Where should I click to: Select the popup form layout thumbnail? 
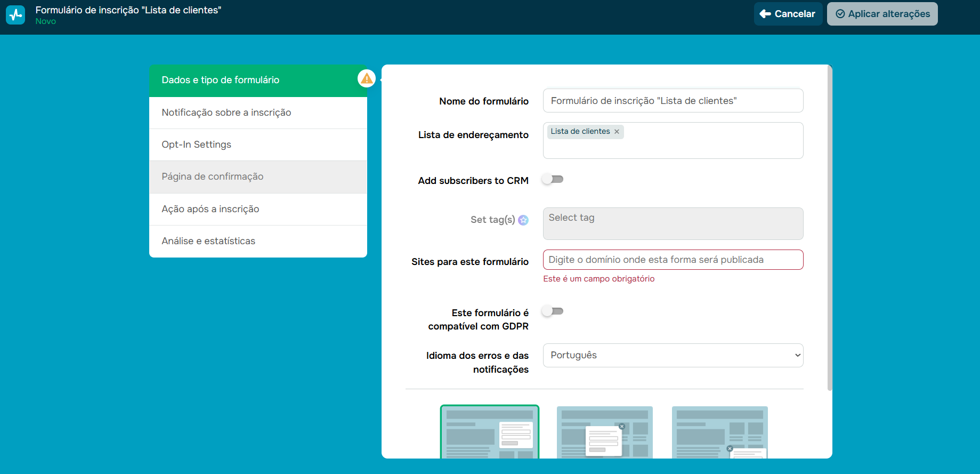click(x=605, y=432)
